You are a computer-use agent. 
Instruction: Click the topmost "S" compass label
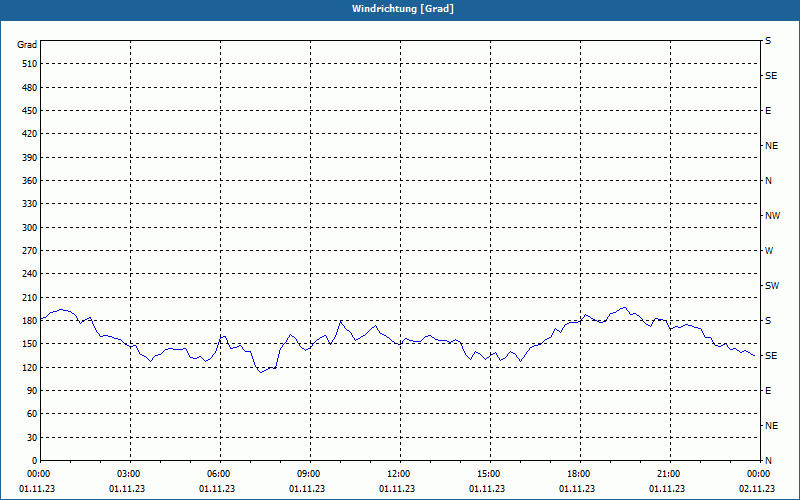[768, 41]
